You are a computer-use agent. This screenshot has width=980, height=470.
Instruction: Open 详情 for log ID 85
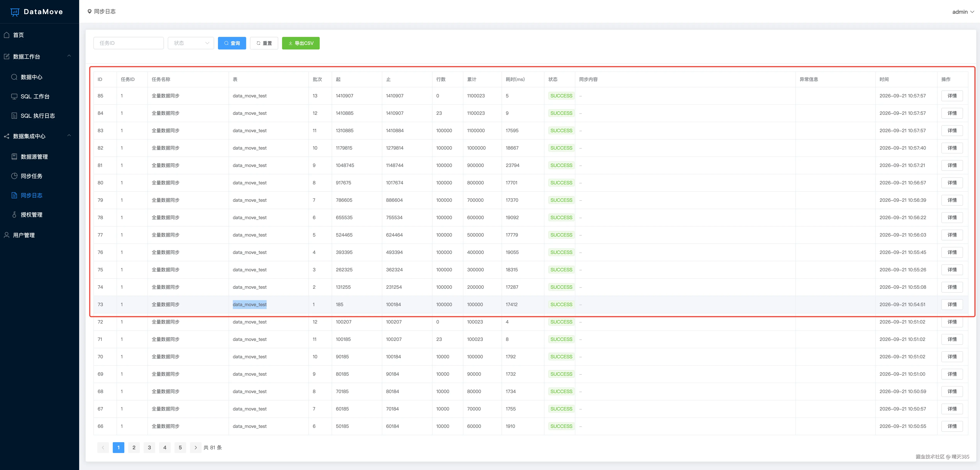coord(952,96)
